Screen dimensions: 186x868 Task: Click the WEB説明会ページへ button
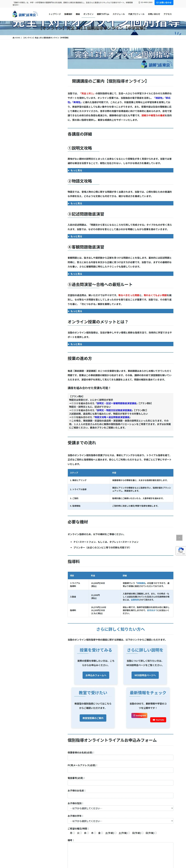[x=145, y=675]
